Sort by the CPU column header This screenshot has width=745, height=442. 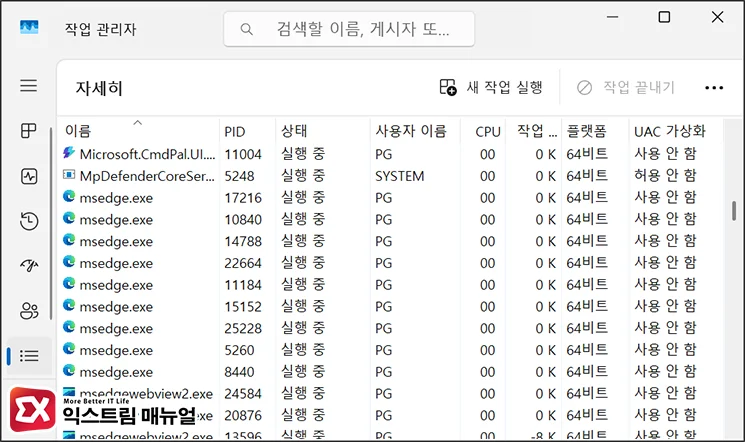(483, 131)
